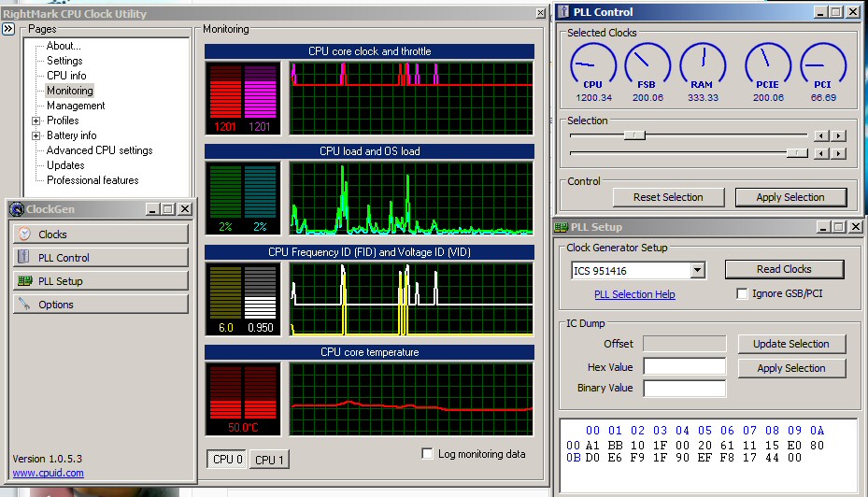Open PLL Setup from the ClockGen menu
The height and width of the screenshot is (497, 868).
click(101, 281)
